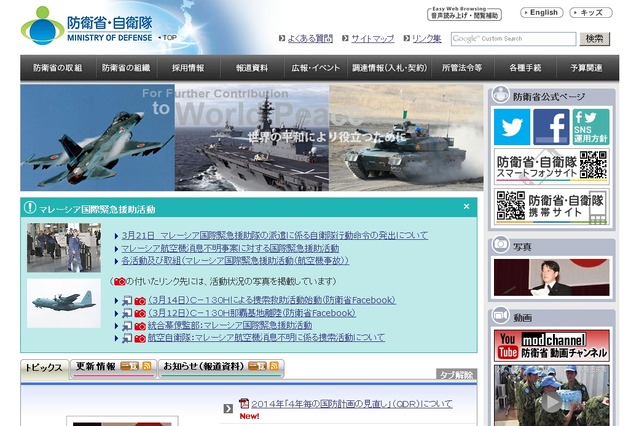Open Easy Web Browsing 音声読み上げ button
Image resolution: width=639 pixels, height=426 pixels.
(x=464, y=14)
